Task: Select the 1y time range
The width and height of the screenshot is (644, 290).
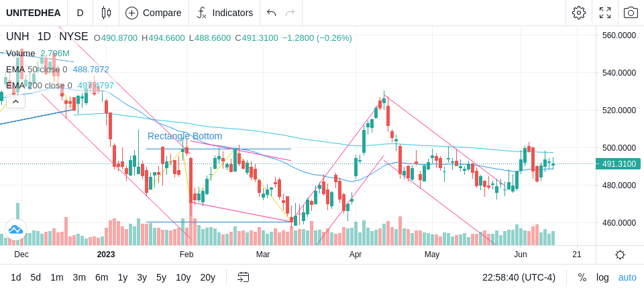Action: click(122, 278)
